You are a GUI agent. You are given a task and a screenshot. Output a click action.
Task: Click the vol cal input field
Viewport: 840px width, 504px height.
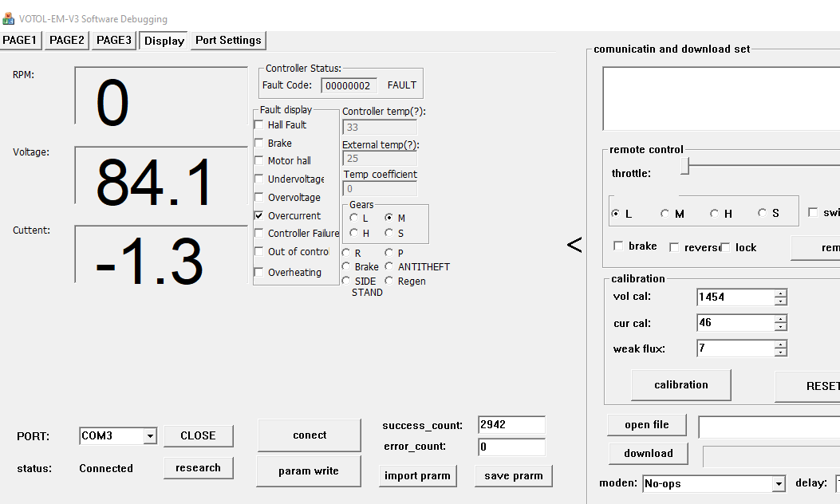click(x=734, y=297)
